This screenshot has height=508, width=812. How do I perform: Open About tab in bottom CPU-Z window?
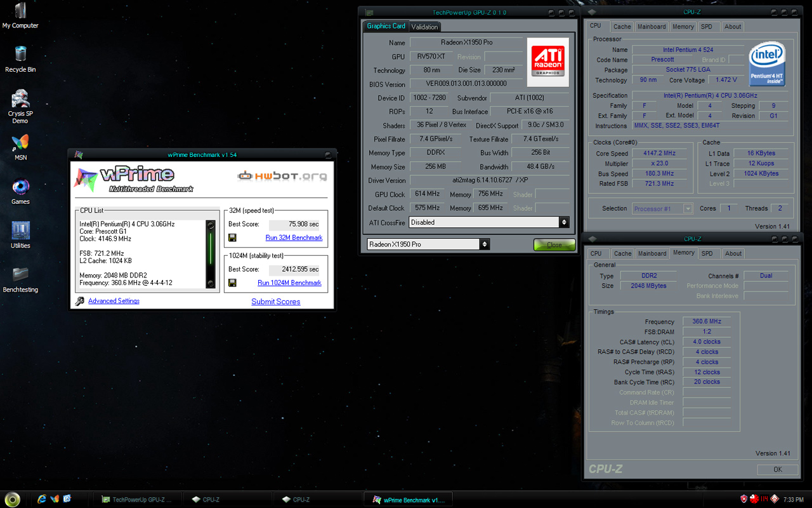click(733, 253)
